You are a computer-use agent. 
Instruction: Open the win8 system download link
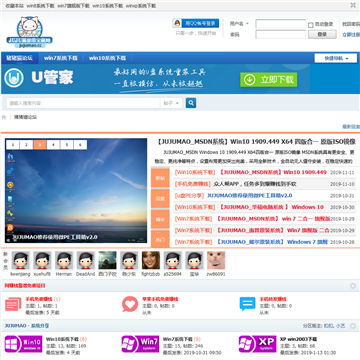(40, 6)
